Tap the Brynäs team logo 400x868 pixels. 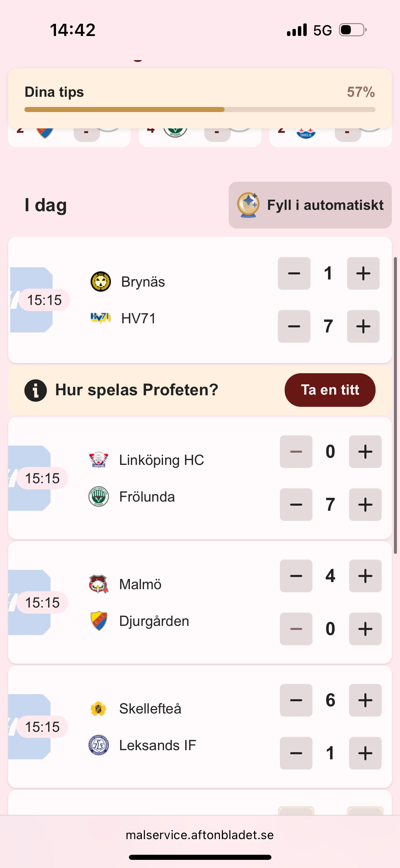(101, 282)
